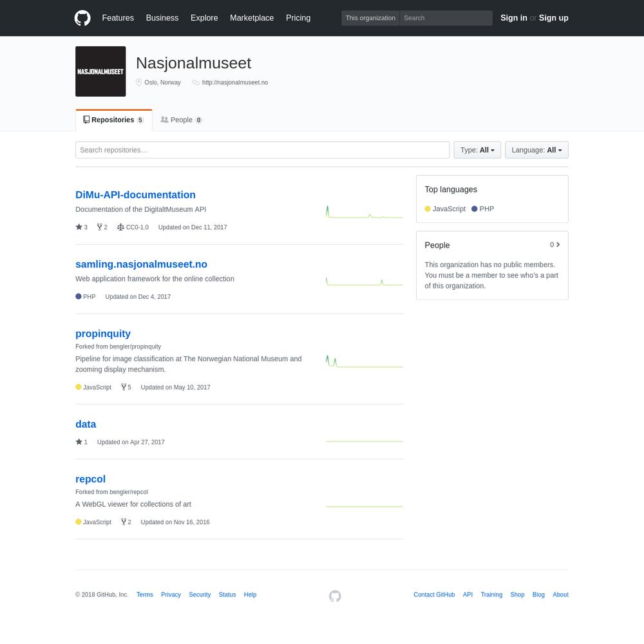644x644 pixels.
Task: Open Security in the footer
Action: point(200,594)
